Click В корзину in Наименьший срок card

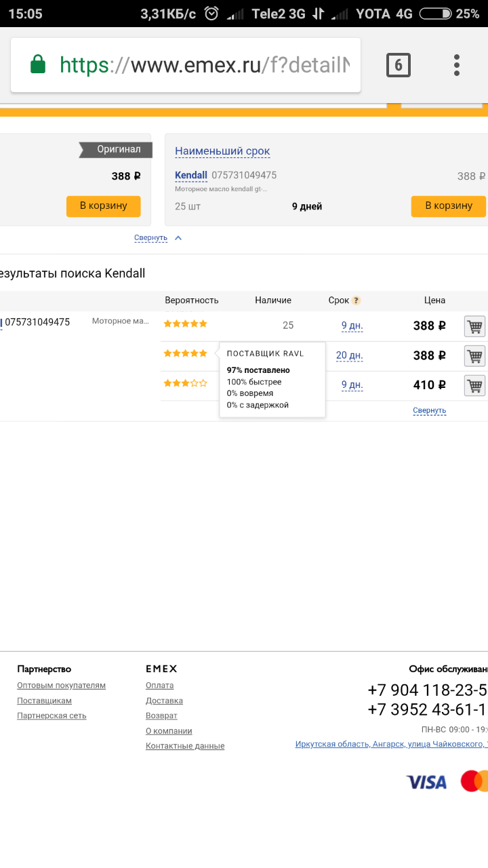[x=448, y=206]
